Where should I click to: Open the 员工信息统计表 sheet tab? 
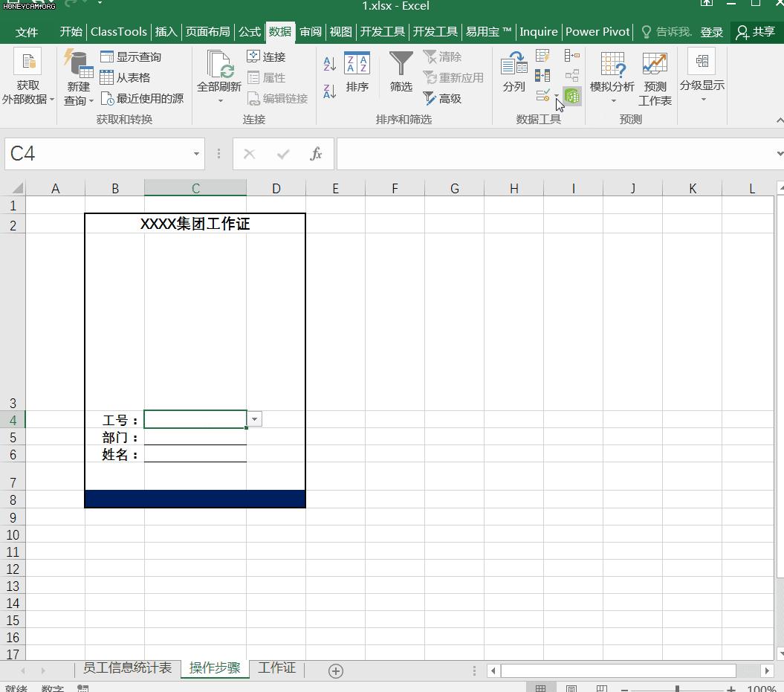pos(127,668)
